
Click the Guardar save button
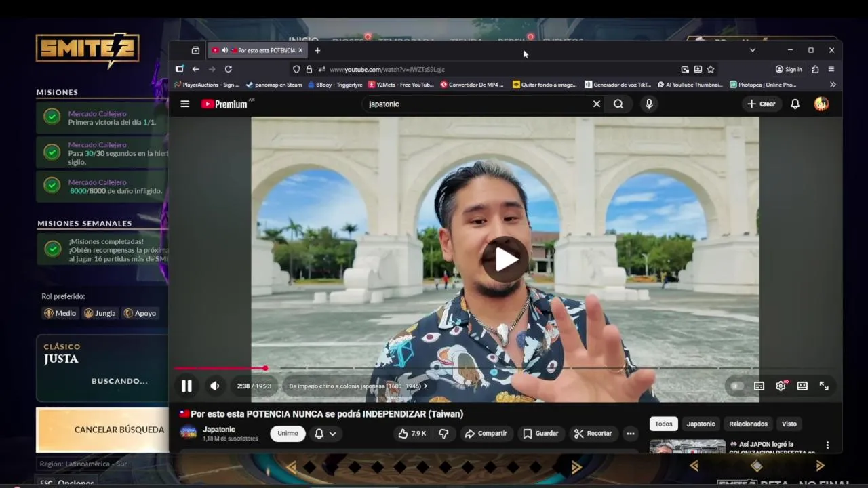(x=540, y=433)
